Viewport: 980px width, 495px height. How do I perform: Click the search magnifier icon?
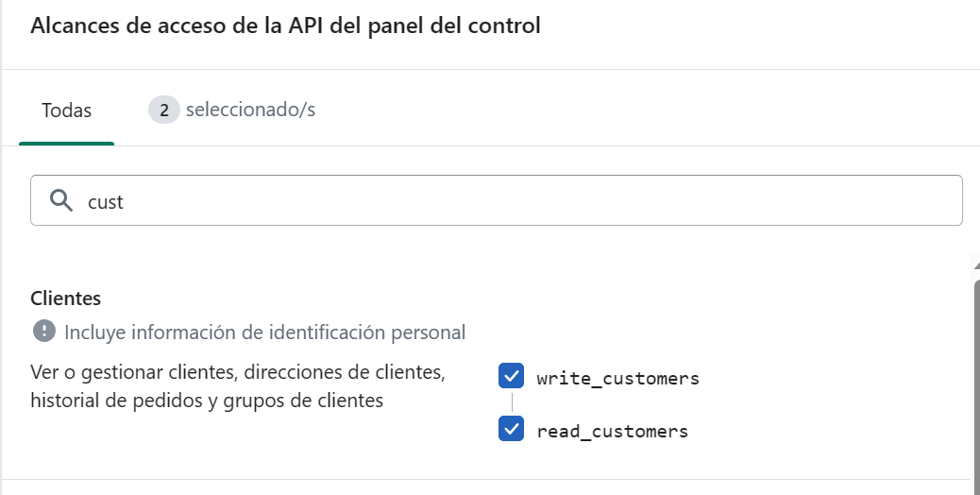coord(61,200)
